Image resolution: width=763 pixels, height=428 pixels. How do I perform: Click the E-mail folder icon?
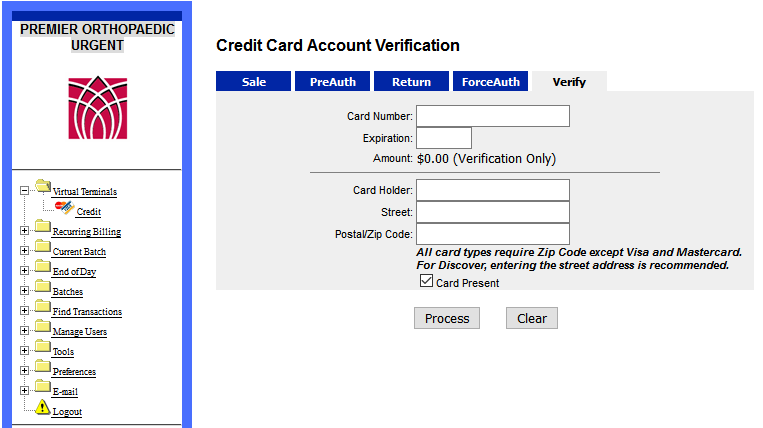(x=43, y=386)
